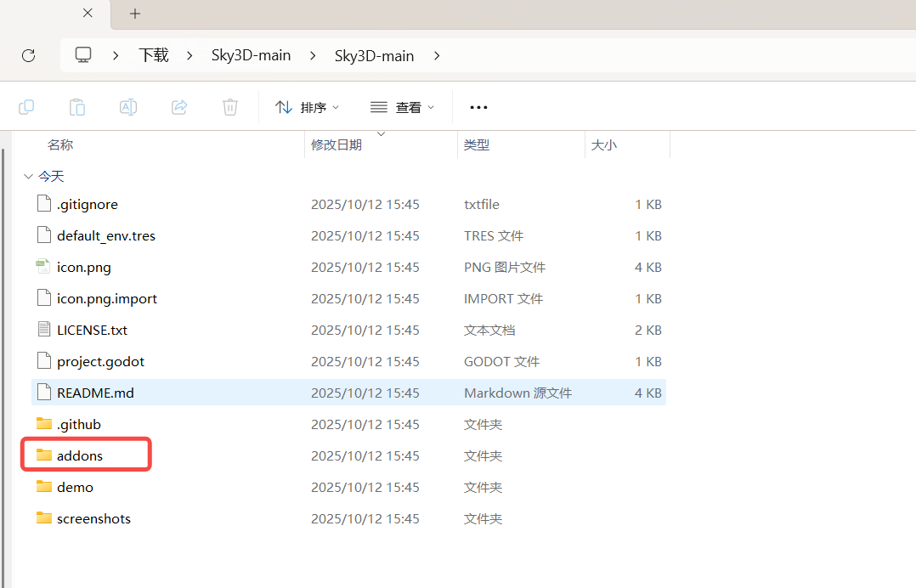Open the three-dot See more menu

[x=478, y=107]
